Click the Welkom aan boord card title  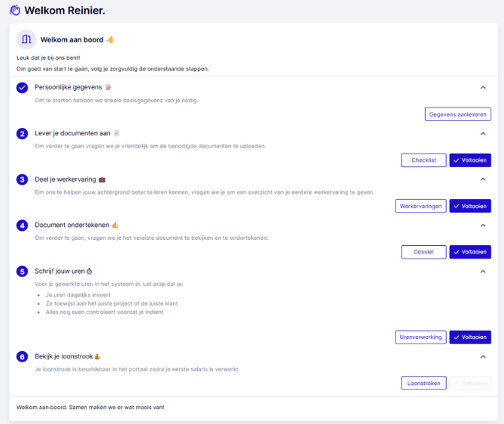click(71, 40)
